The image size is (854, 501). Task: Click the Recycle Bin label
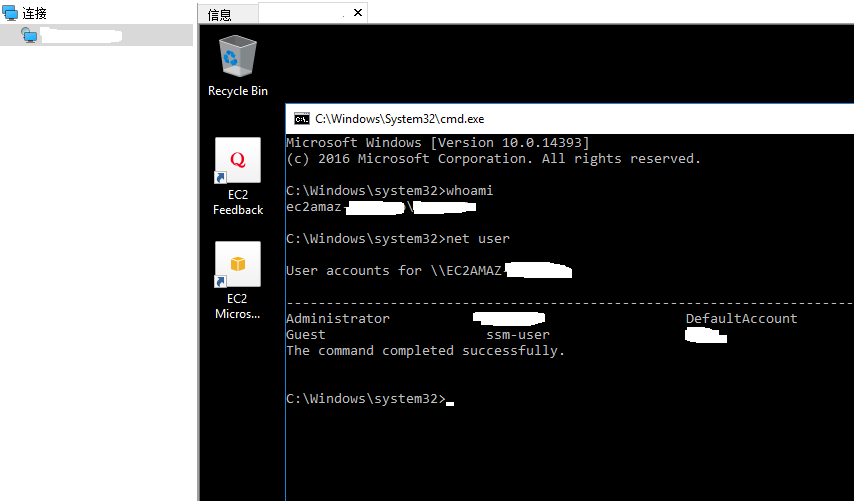tap(237, 91)
